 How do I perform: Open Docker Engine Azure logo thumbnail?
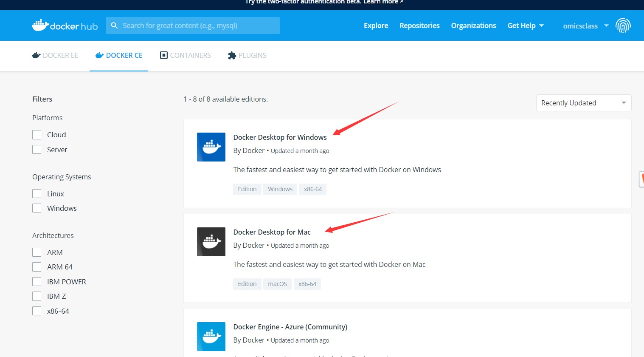click(x=211, y=337)
